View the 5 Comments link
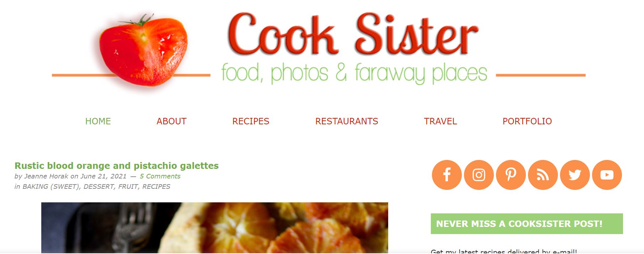Image resolution: width=644 pixels, height=254 pixels. coord(160,176)
